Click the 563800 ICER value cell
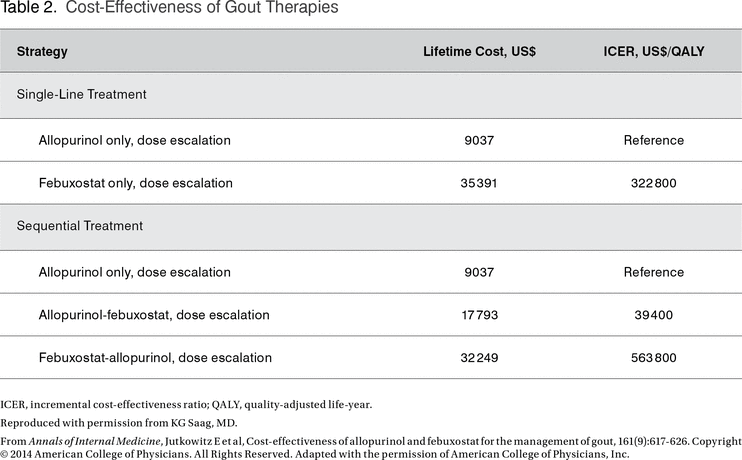 click(x=653, y=357)
